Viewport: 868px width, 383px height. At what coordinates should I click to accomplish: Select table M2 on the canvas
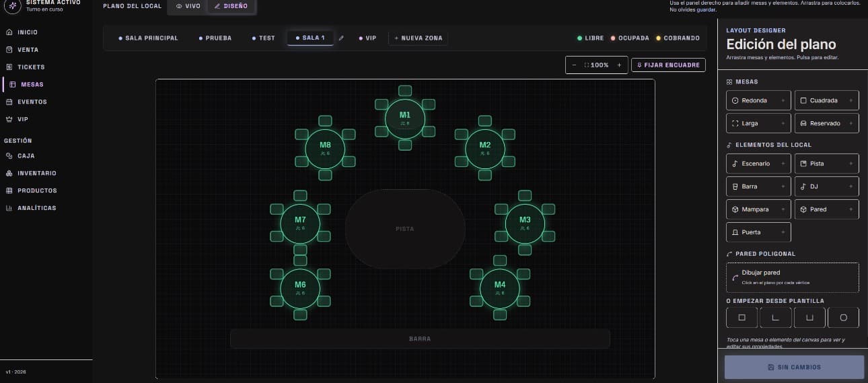pos(484,148)
